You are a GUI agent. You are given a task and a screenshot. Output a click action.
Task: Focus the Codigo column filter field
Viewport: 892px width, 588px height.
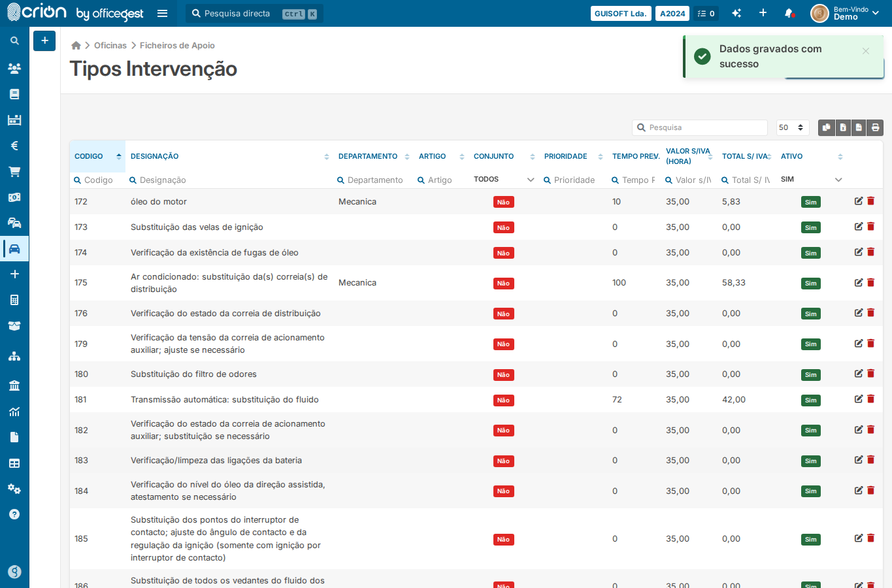(x=97, y=180)
